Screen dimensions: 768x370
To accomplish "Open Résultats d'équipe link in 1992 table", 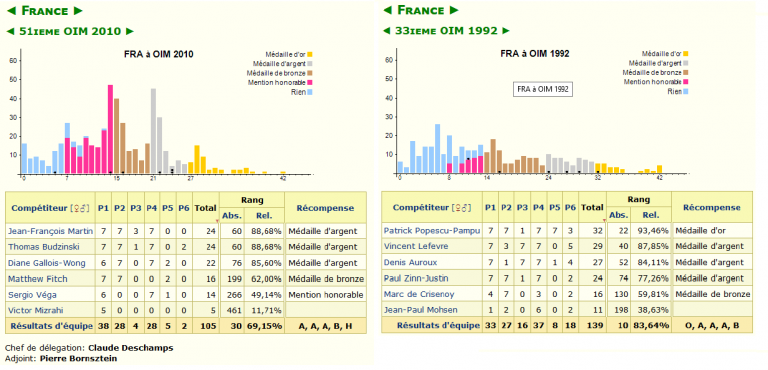I will click(438, 325).
